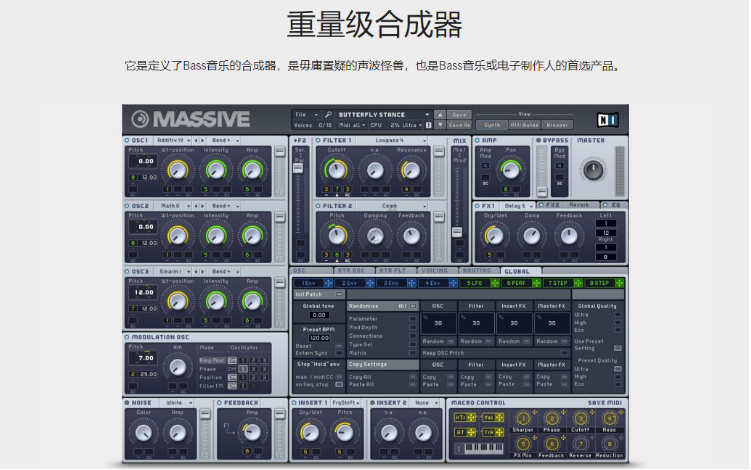Click the mini keyboard in Macro Control
This screenshot has width=751, height=470.
483,448
